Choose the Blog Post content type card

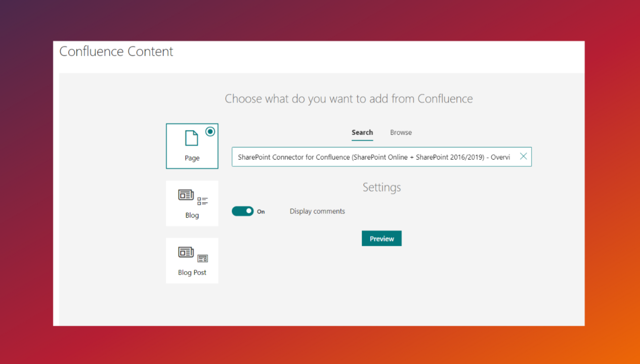coord(192,260)
